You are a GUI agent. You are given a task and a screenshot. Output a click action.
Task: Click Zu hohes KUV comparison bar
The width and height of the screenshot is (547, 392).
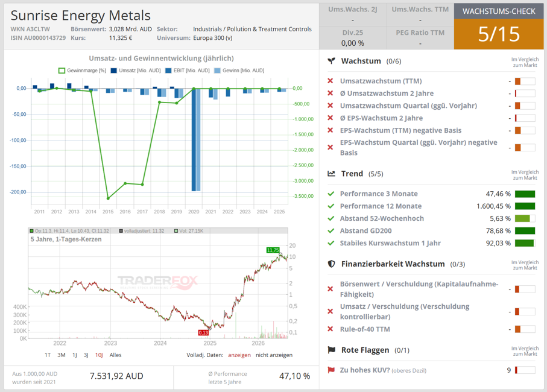click(x=525, y=370)
